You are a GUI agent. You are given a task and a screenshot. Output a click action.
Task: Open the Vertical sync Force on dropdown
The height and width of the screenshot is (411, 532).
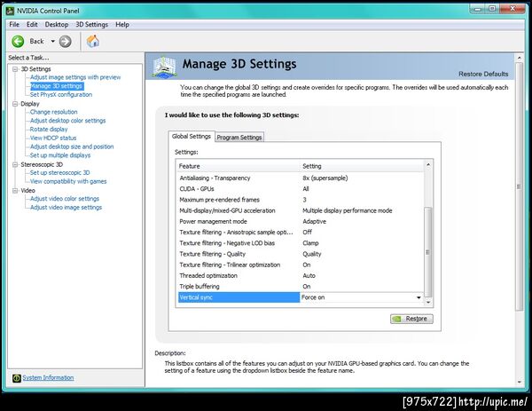tap(419, 297)
